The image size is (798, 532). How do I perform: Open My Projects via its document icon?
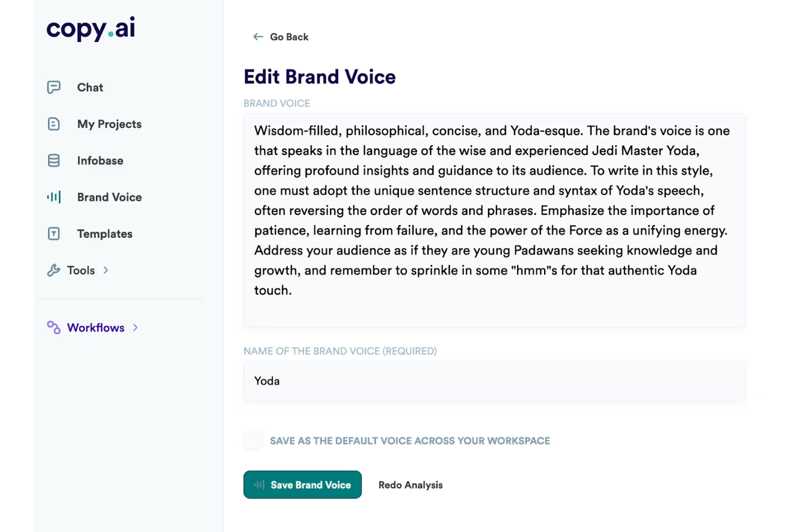click(54, 123)
